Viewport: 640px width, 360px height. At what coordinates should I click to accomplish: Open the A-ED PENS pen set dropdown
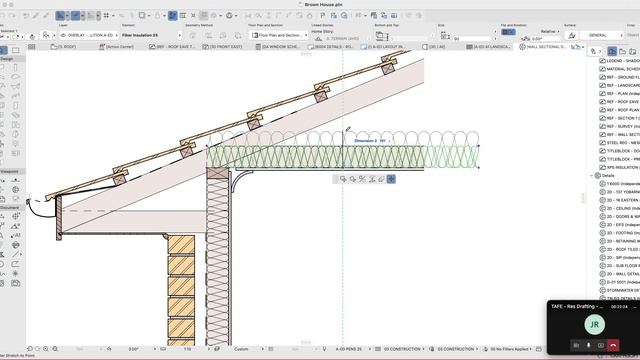[349, 349]
